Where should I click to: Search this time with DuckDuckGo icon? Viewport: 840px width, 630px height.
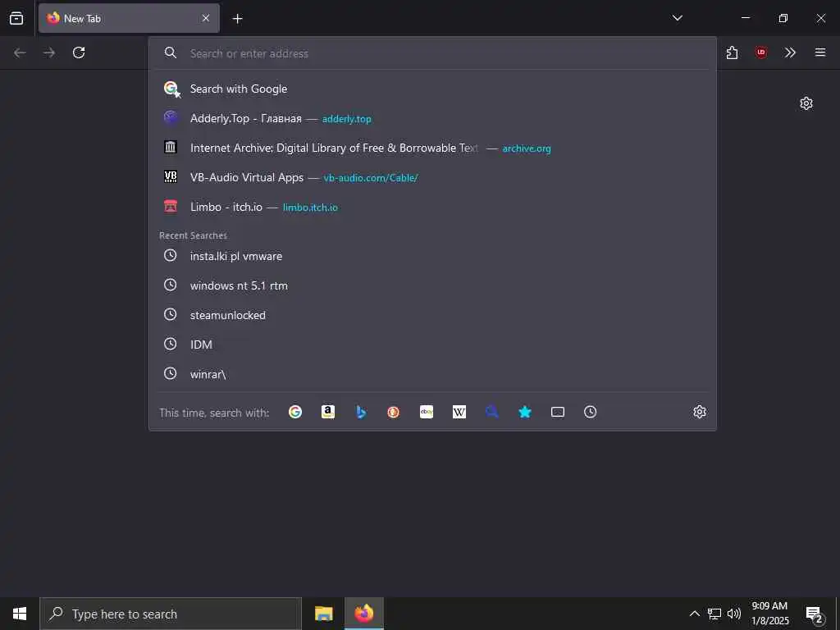[393, 412]
